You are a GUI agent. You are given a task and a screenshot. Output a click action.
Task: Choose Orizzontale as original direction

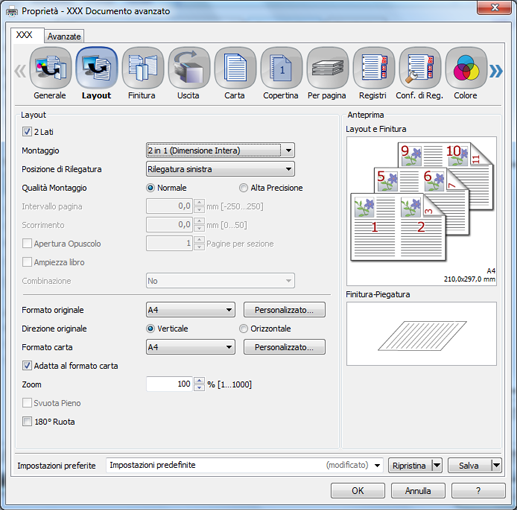(243, 329)
